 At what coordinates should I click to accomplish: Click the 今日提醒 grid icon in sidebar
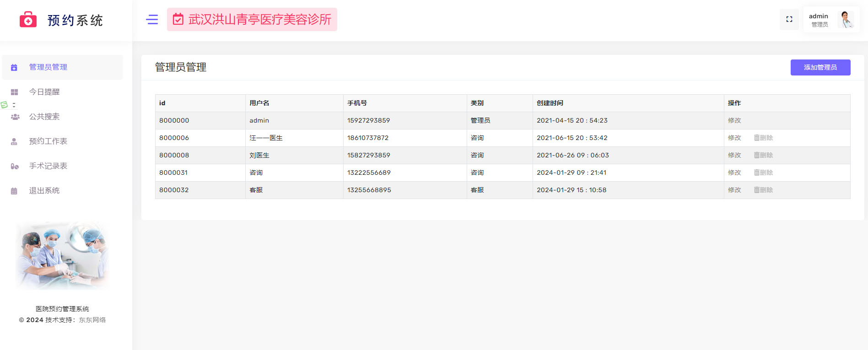pos(14,92)
